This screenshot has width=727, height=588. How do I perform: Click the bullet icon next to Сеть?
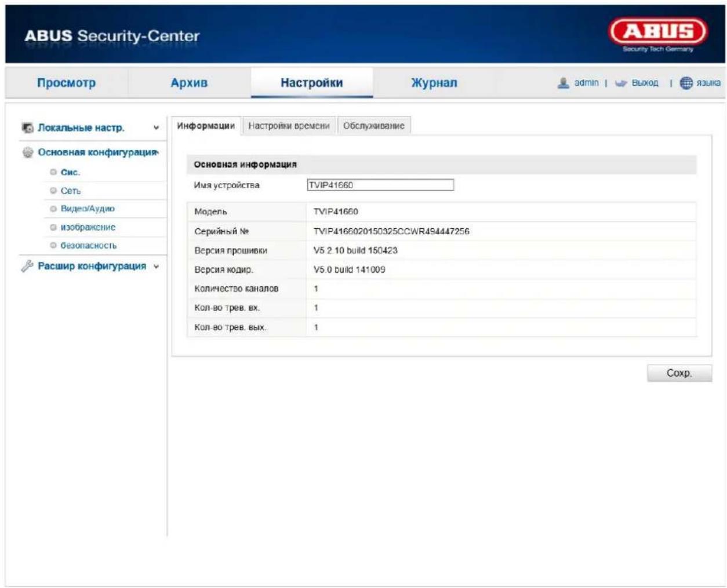pos(53,191)
